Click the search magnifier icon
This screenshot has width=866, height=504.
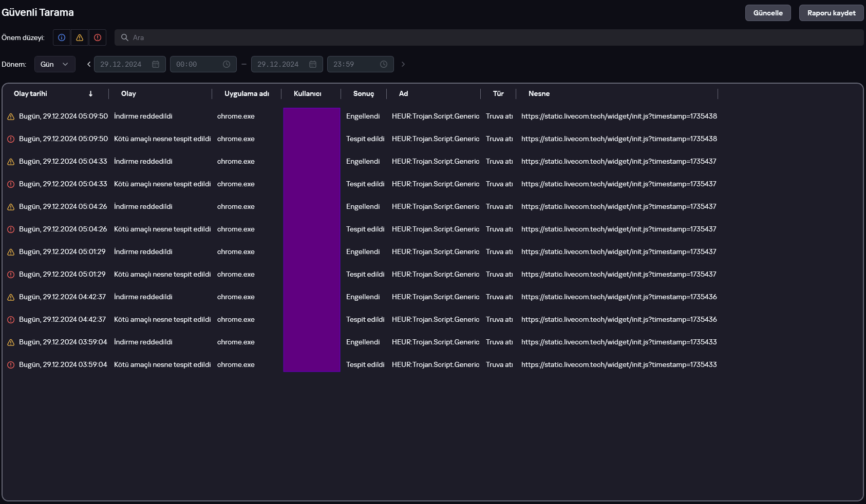tap(124, 37)
